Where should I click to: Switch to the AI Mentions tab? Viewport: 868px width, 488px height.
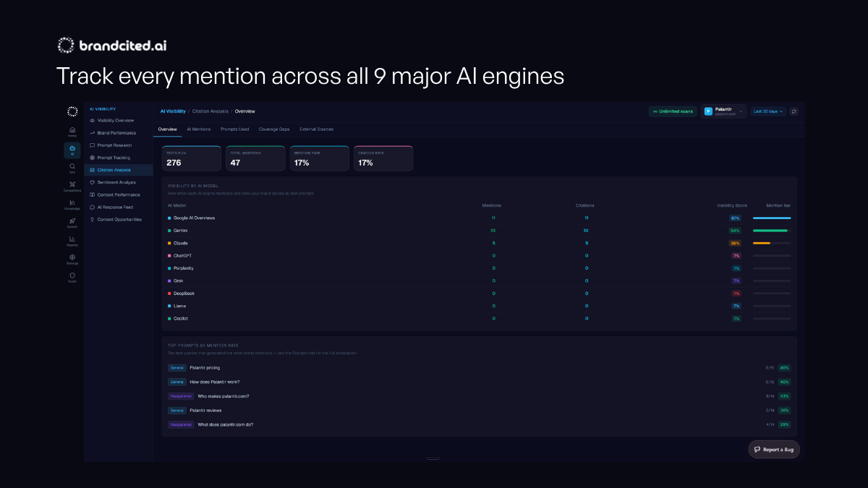coord(199,129)
